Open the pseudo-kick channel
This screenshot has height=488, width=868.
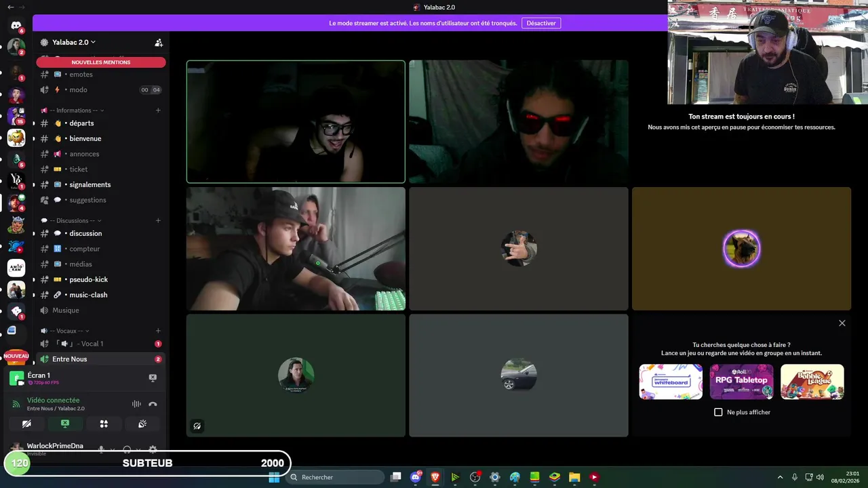[100, 279]
